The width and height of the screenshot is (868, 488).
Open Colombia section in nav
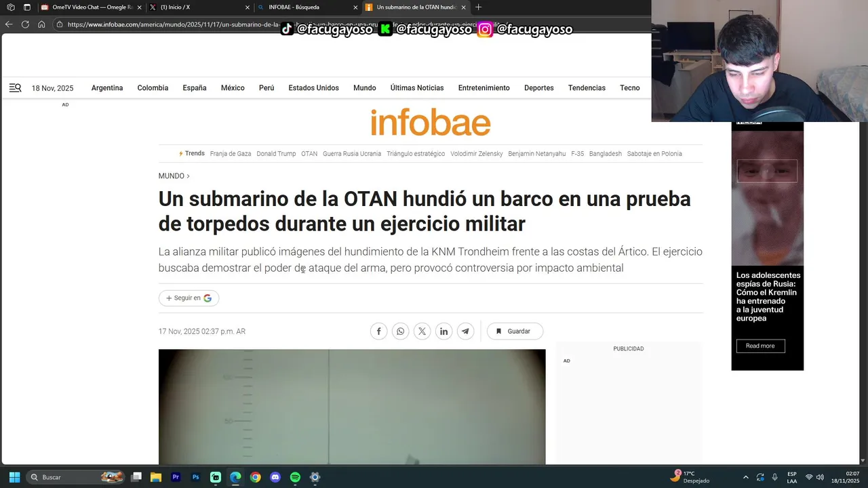pyautogui.click(x=153, y=88)
